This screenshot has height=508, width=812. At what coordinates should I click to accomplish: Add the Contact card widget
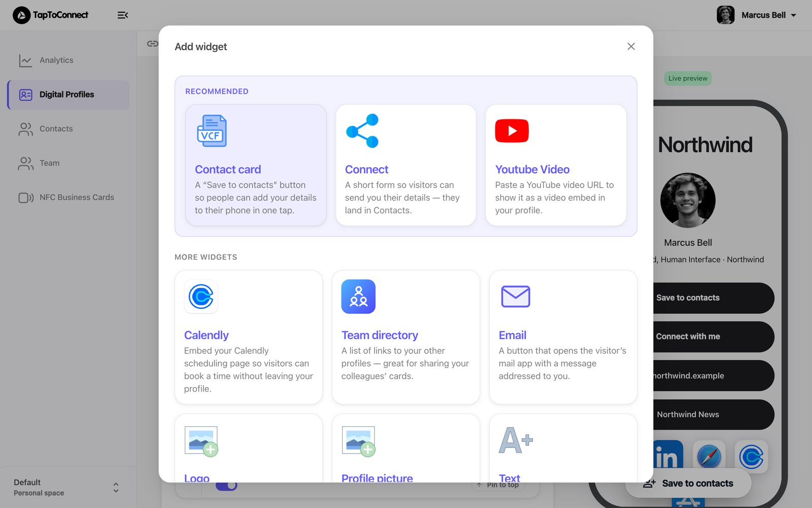(x=256, y=165)
